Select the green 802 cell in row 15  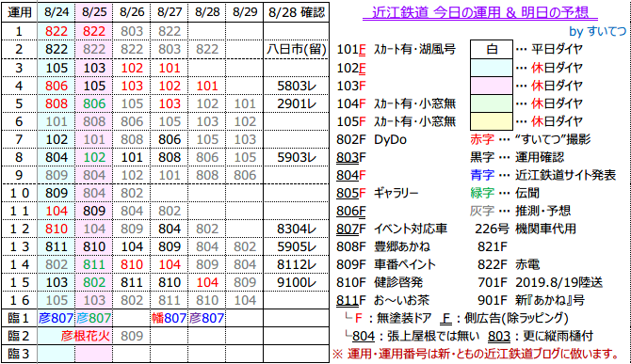(94, 282)
